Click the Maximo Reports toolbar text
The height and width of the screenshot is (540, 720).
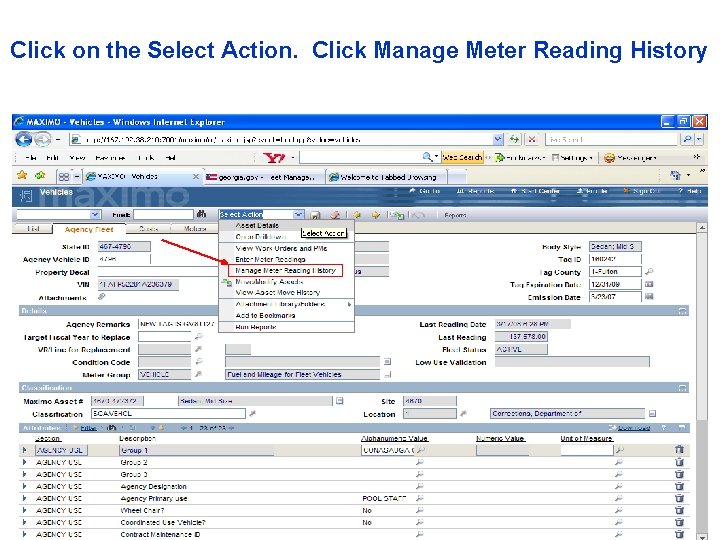click(x=455, y=215)
